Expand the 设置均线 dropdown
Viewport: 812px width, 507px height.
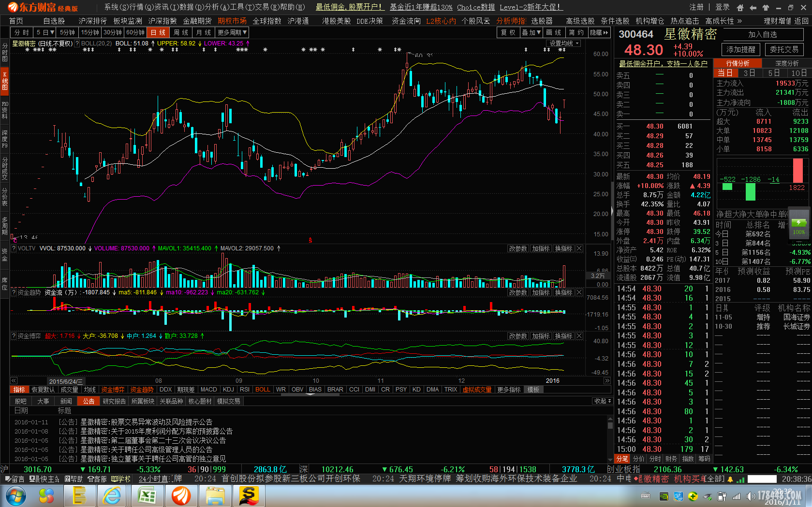click(563, 43)
